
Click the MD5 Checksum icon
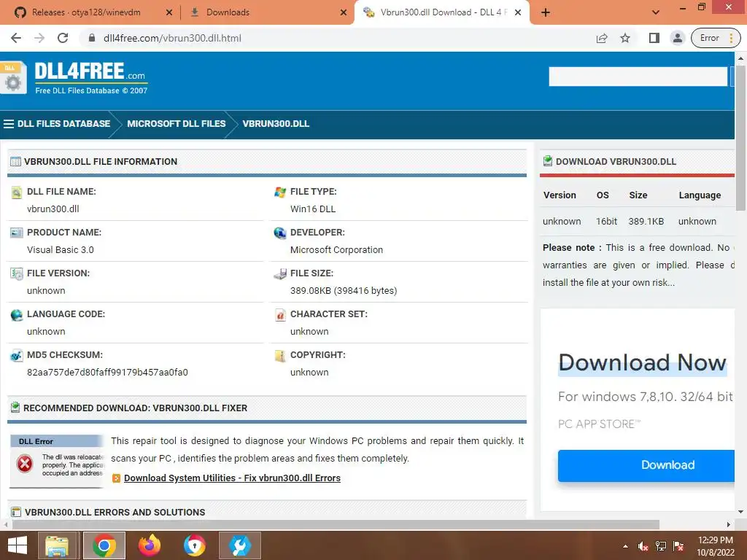[16, 355]
